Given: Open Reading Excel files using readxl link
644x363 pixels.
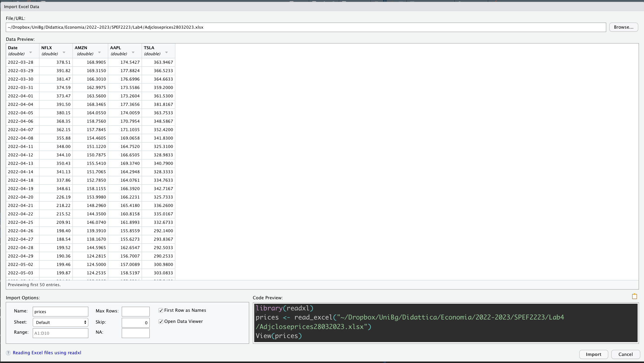Looking at the screenshot, I should coord(47,353).
